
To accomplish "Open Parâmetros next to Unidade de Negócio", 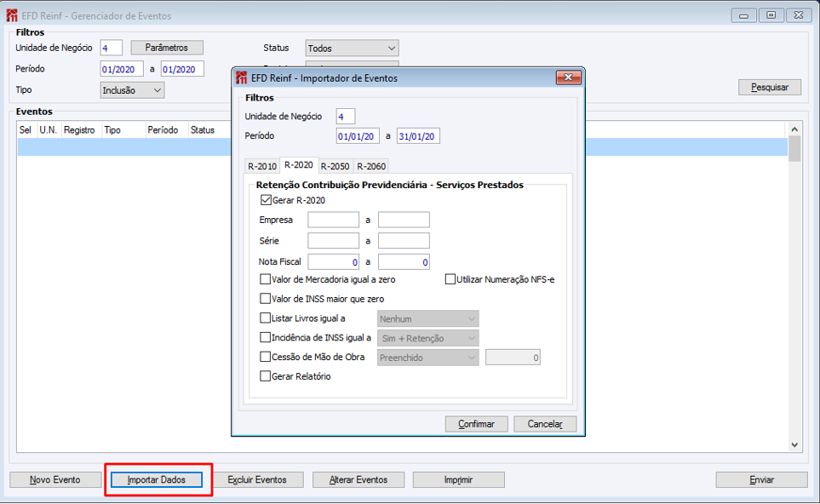I will tap(167, 48).
